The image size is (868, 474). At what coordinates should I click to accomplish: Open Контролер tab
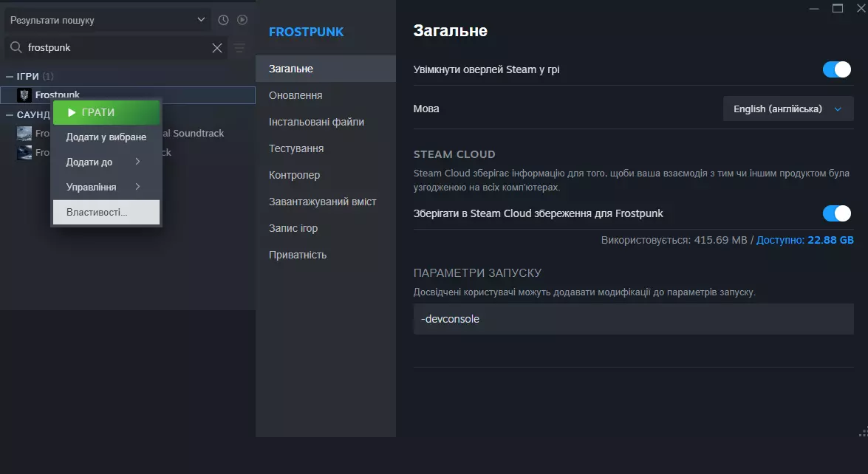click(326, 175)
